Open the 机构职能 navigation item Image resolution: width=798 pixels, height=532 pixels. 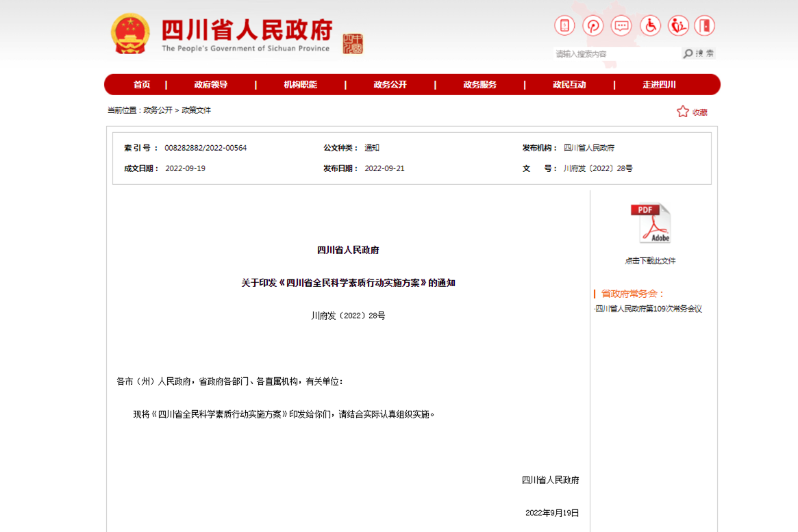299,84
